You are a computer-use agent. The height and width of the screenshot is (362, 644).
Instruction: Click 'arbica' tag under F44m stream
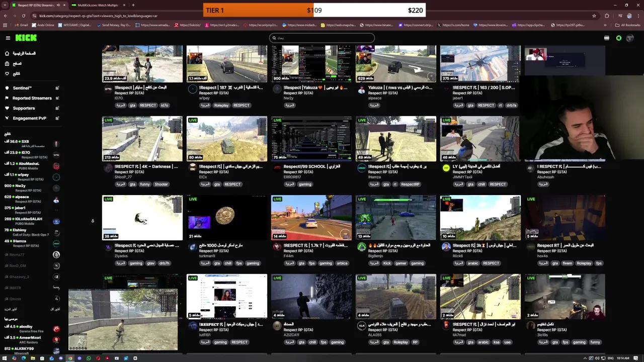(x=342, y=263)
